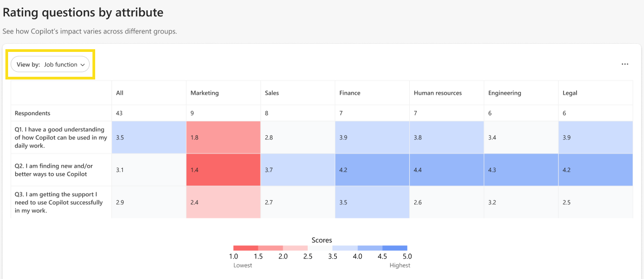Image resolution: width=644 pixels, height=279 pixels.
Task: Select the Marketing column header
Action: [x=204, y=94]
